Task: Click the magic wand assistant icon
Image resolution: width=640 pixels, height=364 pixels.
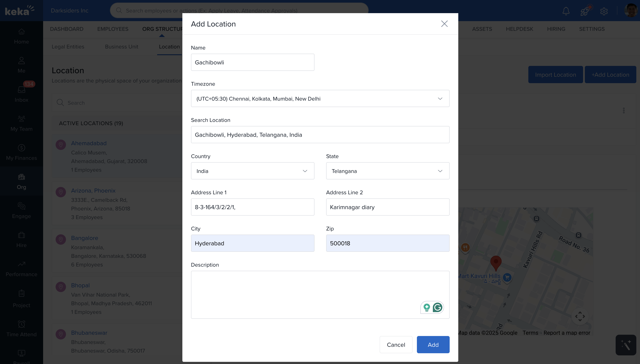Action: (x=626, y=345)
